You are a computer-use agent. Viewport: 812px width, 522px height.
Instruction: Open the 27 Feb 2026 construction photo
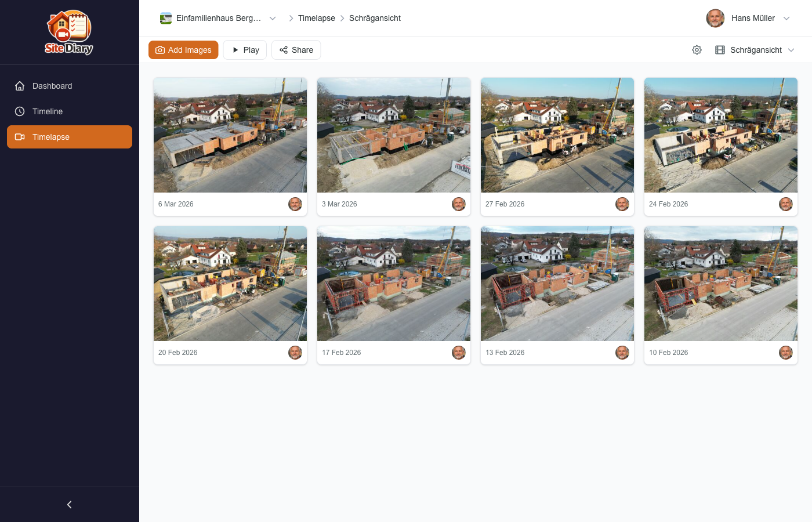tap(557, 135)
